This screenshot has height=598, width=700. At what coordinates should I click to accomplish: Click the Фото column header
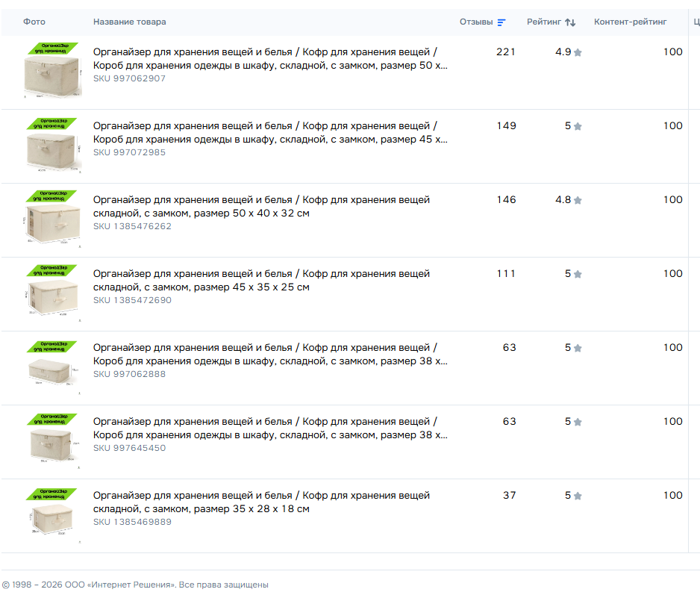pos(34,22)
